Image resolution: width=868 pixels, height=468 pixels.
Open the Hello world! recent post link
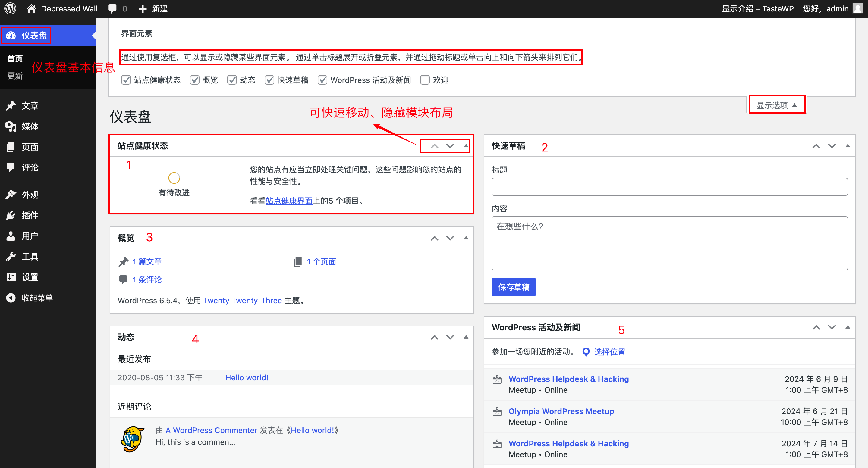247,378
